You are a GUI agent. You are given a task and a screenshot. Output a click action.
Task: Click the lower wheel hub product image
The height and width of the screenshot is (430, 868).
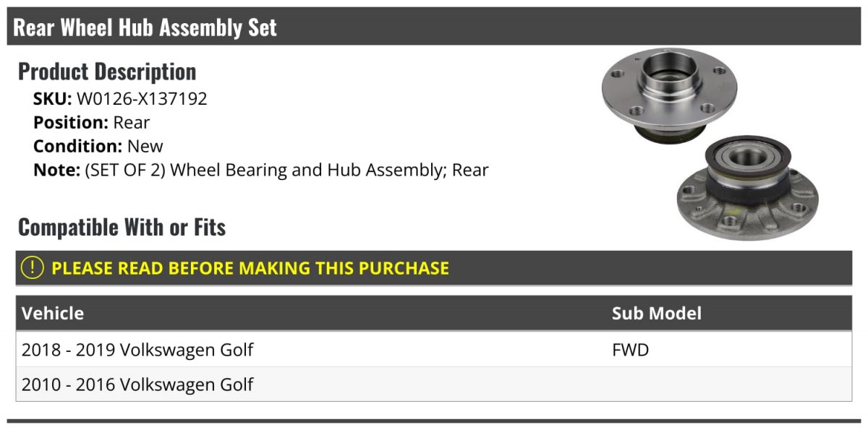(746, 188)
